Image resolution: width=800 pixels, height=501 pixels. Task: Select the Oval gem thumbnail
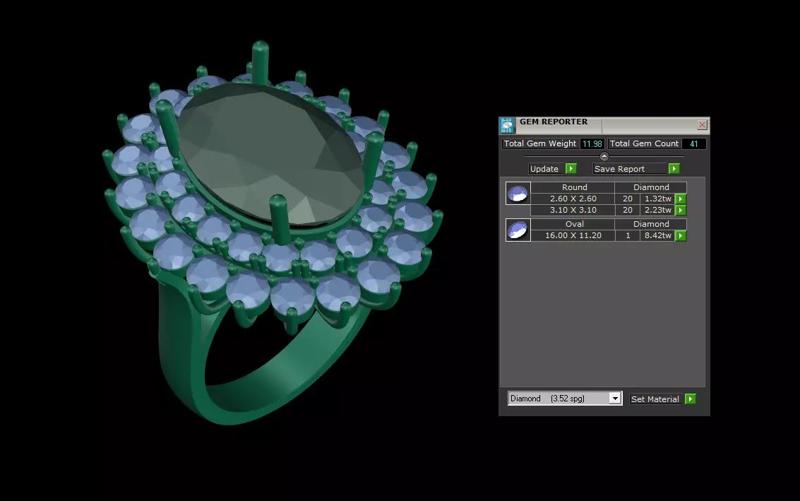[x=518, y=230]
